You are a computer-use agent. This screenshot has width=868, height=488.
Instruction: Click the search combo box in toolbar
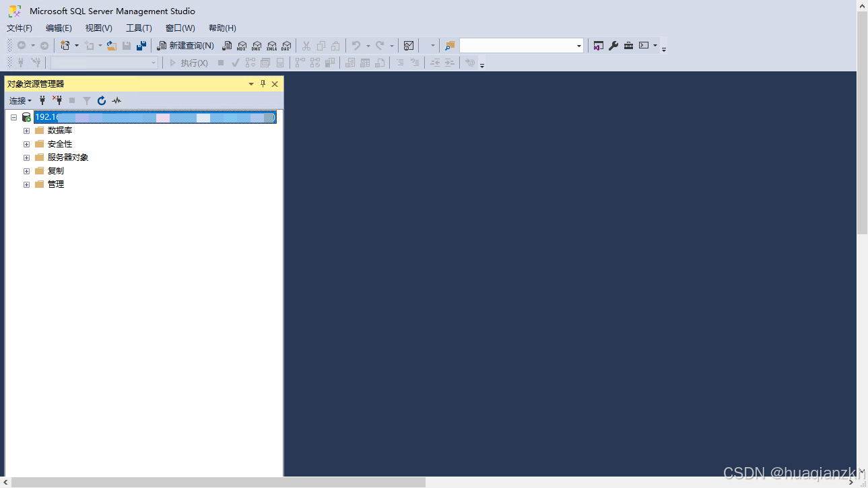point(517,46)
